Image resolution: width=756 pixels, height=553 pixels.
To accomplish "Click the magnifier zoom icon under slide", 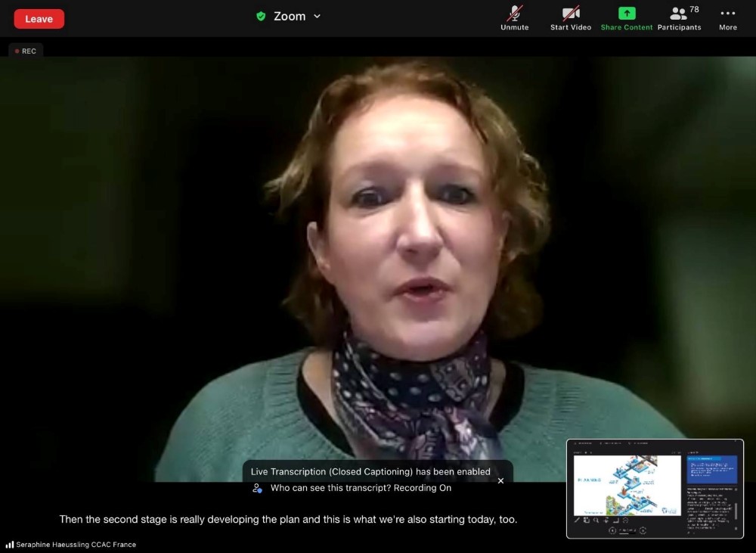I will 596,520.
